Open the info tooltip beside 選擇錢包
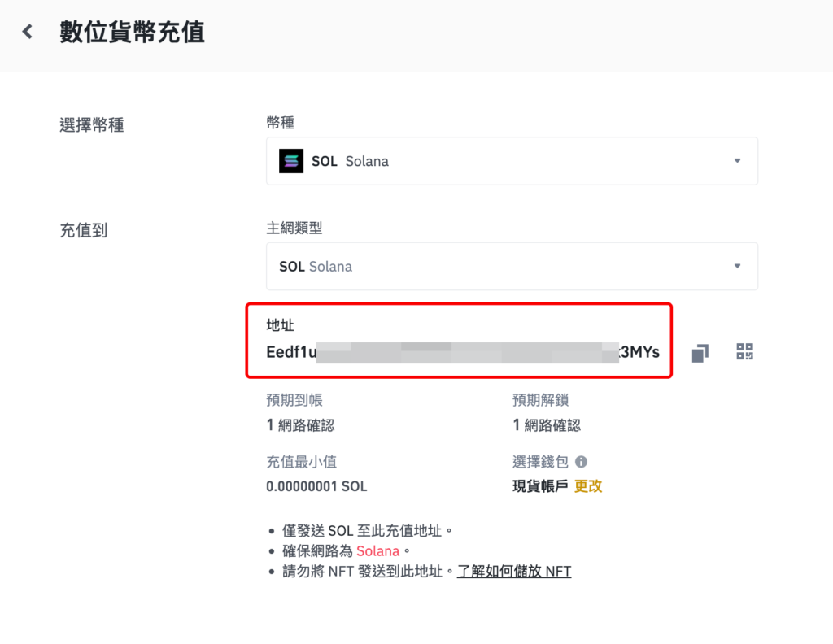833x644 pixels. click(581, 462)
